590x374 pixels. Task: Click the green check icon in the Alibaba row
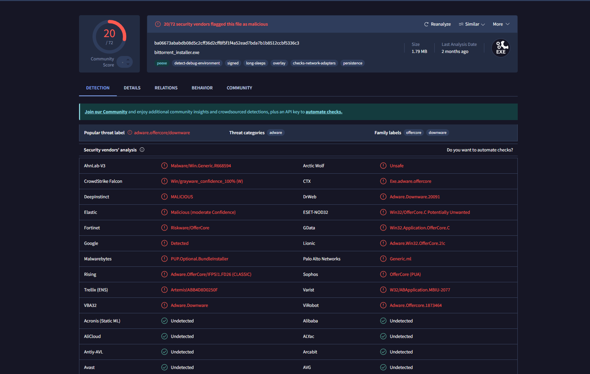point(383,321)
